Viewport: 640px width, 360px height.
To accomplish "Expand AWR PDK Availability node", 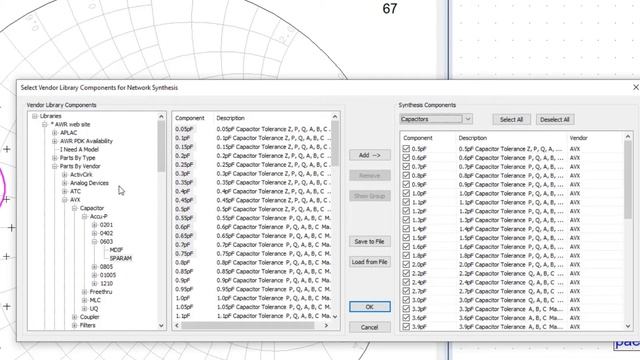I will [x=55, y=141].
